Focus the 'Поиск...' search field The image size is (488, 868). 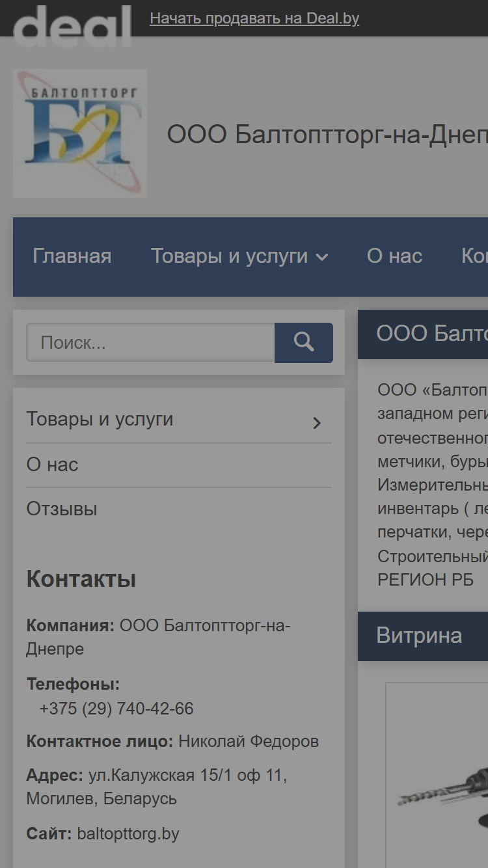point(150,342)
